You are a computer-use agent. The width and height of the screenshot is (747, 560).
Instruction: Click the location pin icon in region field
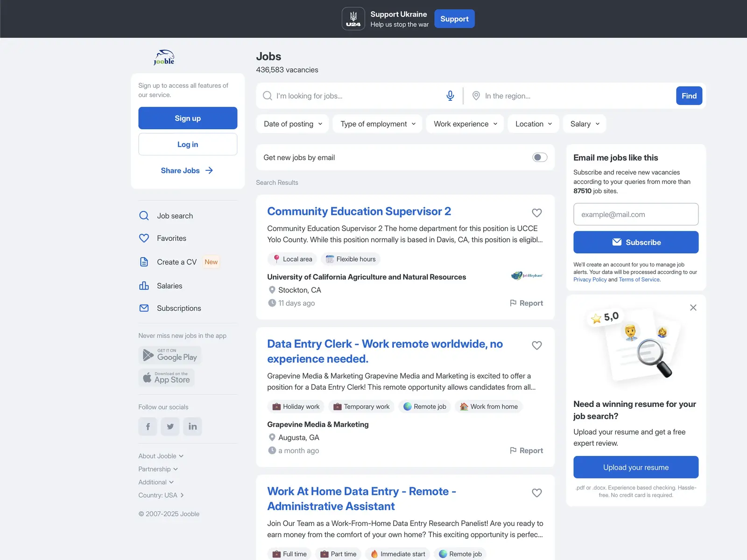476,96
